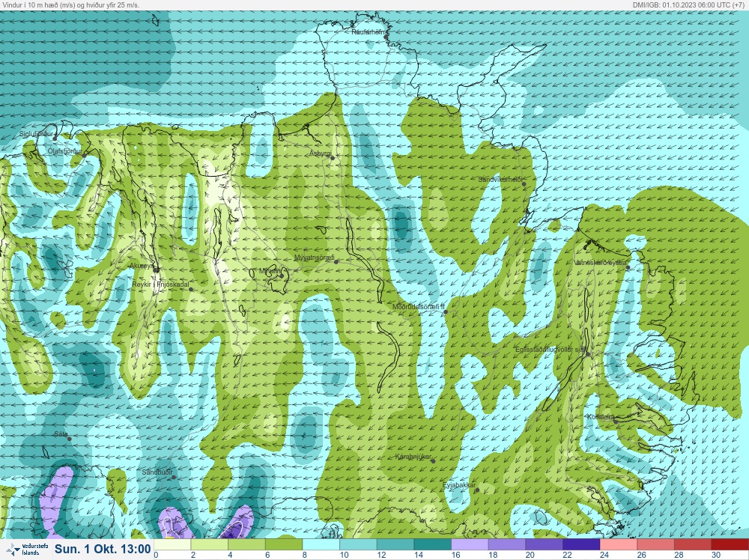Click the Raufarhöfn station label
749x560 pixels.
click(368, 32)
